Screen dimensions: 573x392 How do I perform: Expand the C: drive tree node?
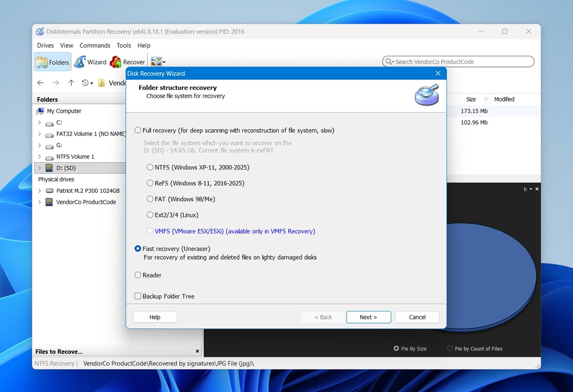pos(39,123)
